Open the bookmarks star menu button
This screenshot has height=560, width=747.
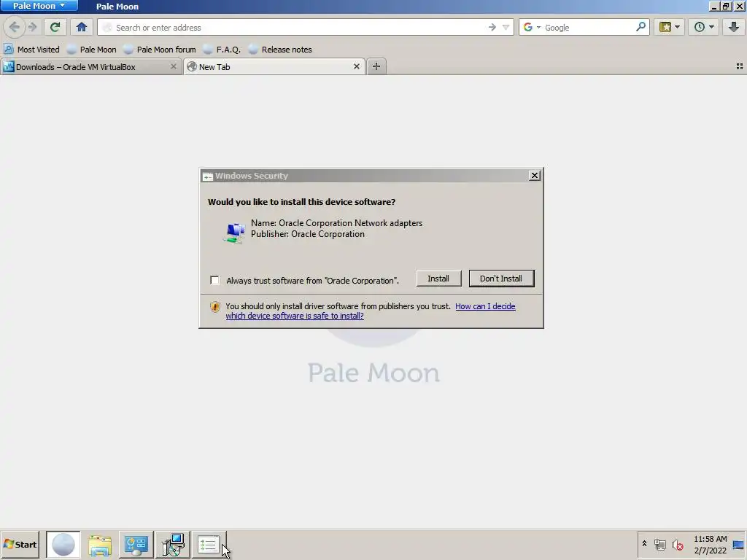(x=670, y=27)
